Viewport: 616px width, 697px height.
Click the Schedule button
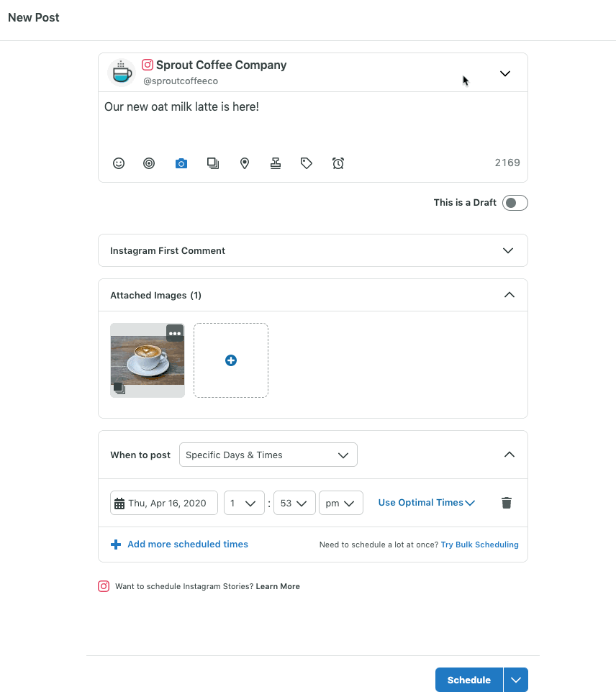click(468, 680)
